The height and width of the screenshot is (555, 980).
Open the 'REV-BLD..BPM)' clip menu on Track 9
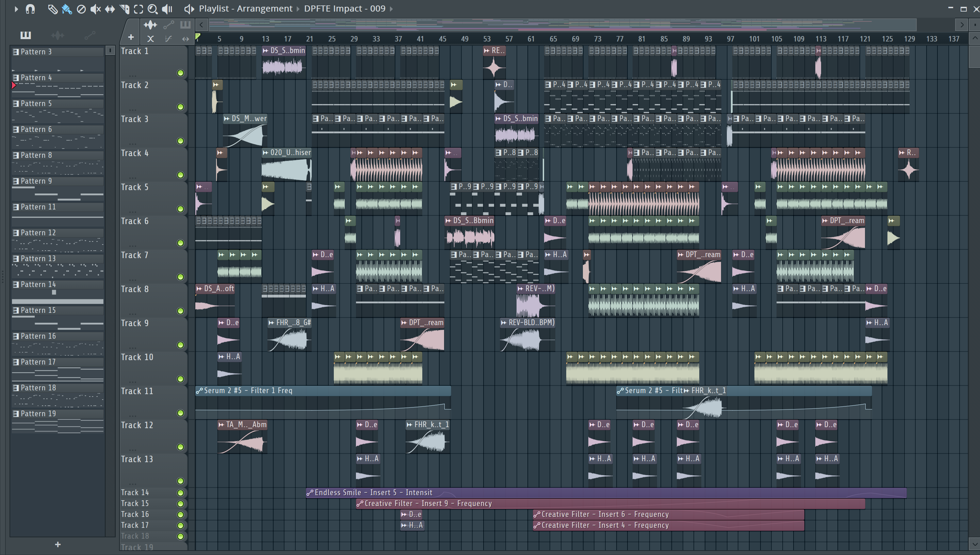tap(504, 323)
